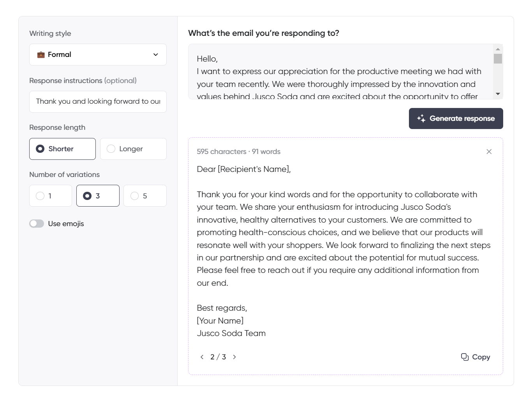
Task: Click the Generate response button
Action: [x=456, y=118]
